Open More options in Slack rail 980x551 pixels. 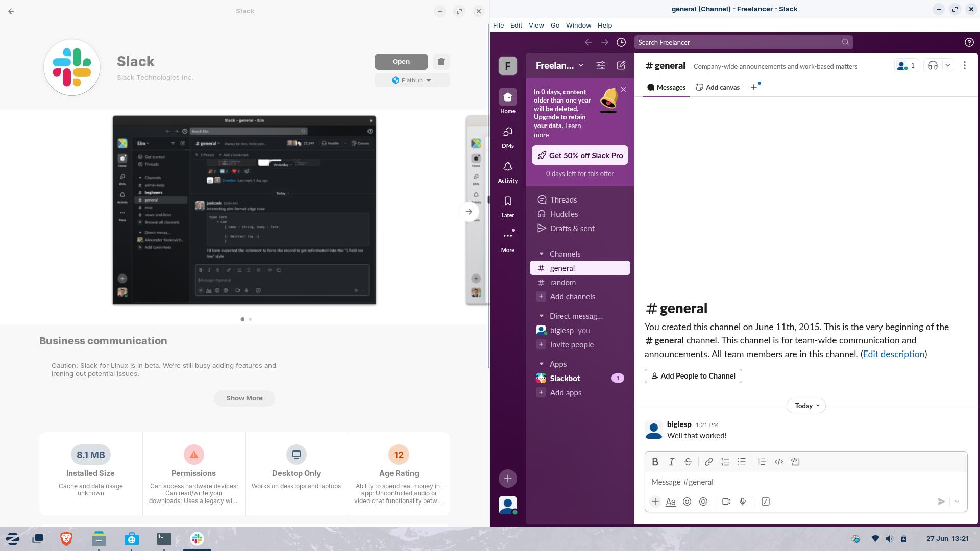(x=507, y=241)
